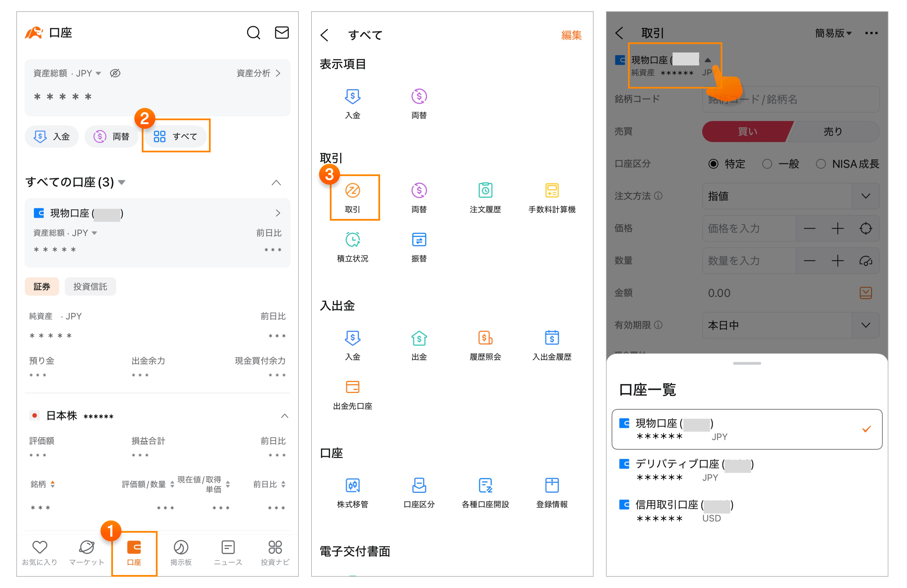Open 入金 under 表示項目

(352, 104)
